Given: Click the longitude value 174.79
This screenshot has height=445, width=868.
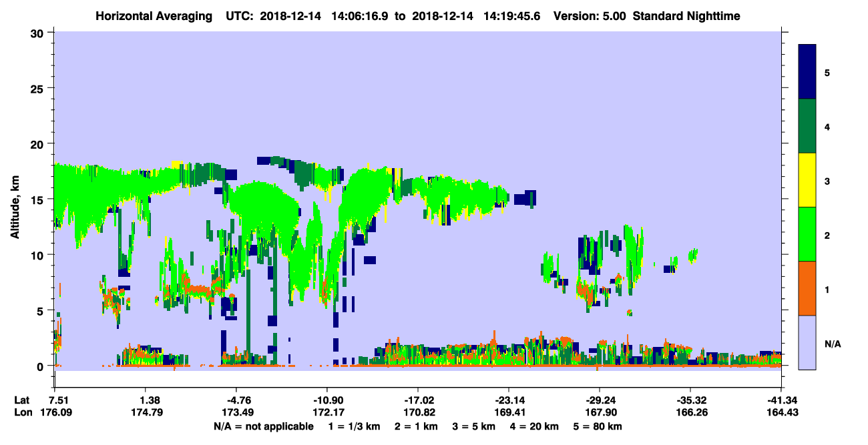Looking at the screenshot, I should (146, 412).
